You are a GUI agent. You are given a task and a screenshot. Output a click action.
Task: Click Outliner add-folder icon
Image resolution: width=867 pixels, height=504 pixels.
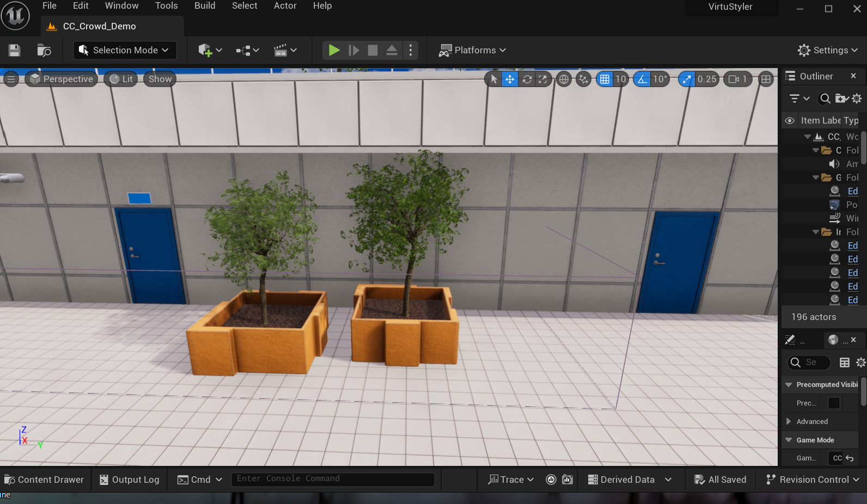[x=841, y=99]
